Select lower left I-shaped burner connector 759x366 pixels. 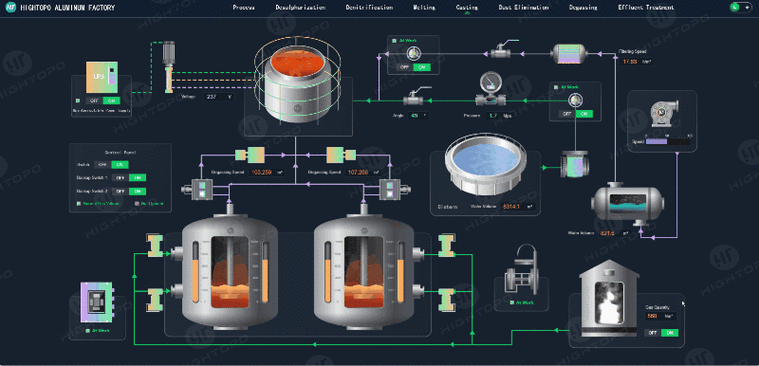155,300
